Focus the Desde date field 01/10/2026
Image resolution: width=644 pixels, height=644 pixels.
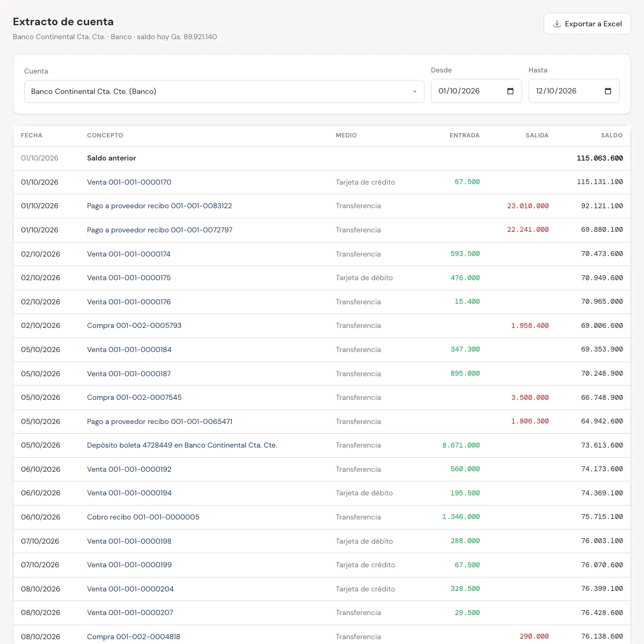[477, 91]
